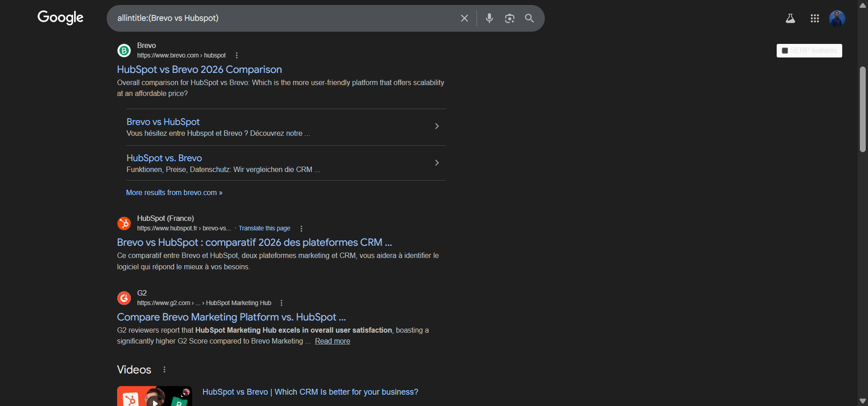Play the HubSpot vs Brevo video thumbnail
Viewport: 868px width, 406px height.
155,396
